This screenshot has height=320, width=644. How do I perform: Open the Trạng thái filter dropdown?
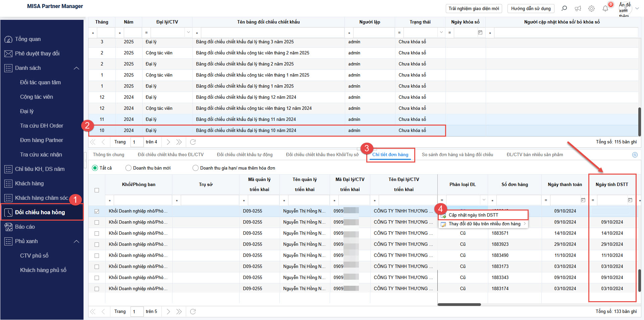(441, 33)
